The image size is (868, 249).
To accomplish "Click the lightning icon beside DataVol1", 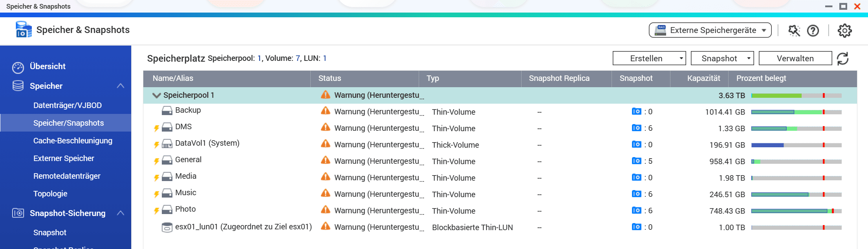I will pyautogui.click(x=156, y=145).
